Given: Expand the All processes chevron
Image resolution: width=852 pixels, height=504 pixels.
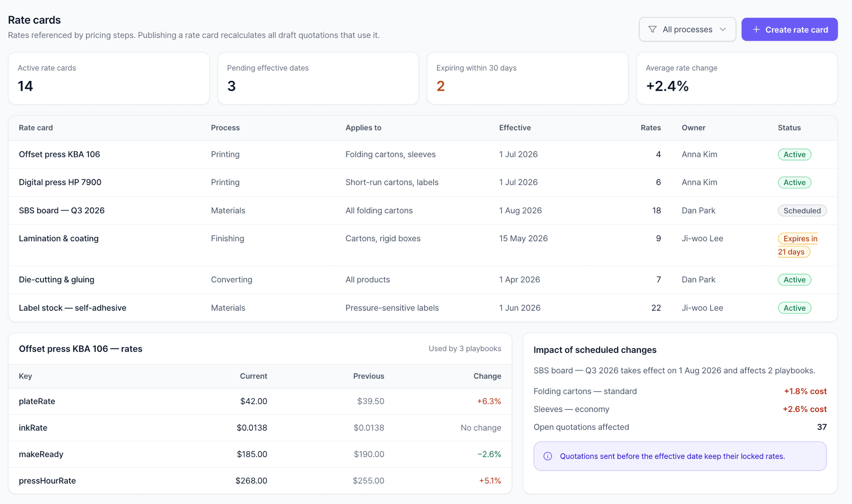Looking at the screenshot, I should pyautogui.click(x=723, y=29).
